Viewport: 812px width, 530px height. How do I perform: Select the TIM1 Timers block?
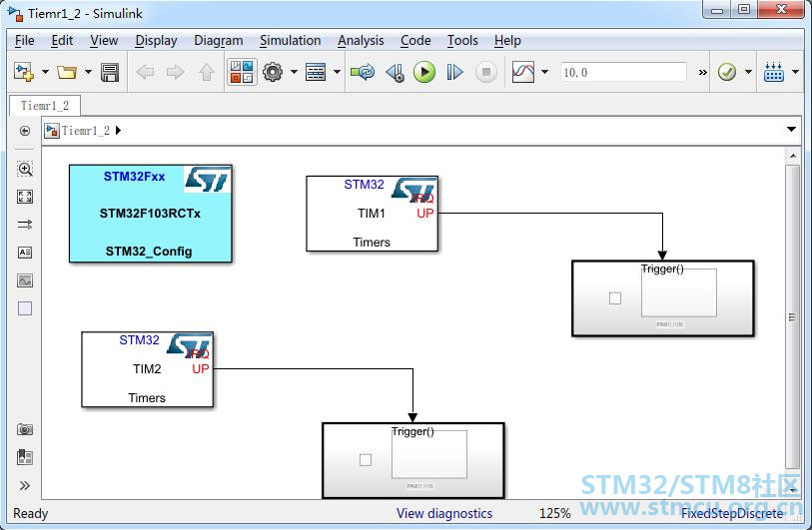pos(372,214)
